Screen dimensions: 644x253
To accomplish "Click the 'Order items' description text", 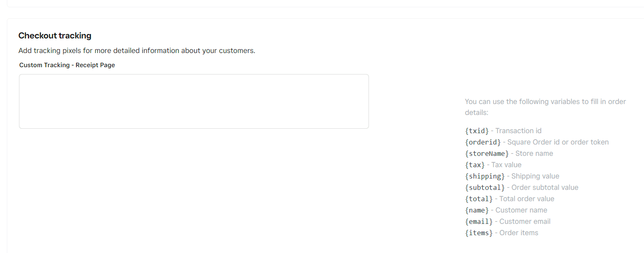I will point(519,233).
